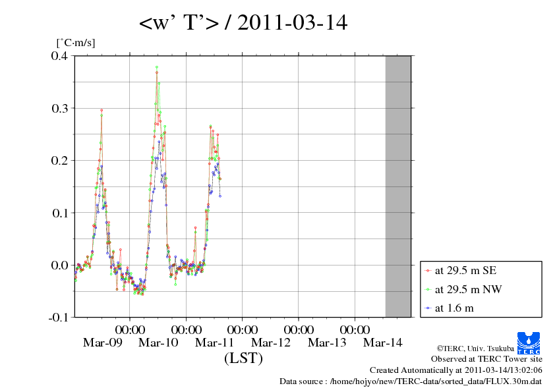Click the 'Created Automatically at' timestamp line
Image resolution: width=555 pixels, height=392 pixels.
456,370
